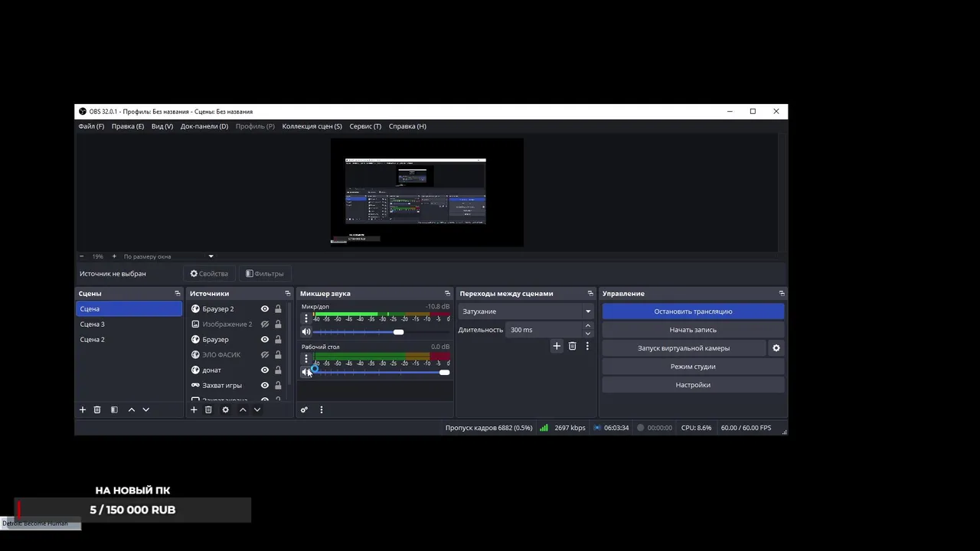Move scene up arrow
This screenshot has height=551, width=980.
pyautogui.click(x=132, y=409)
